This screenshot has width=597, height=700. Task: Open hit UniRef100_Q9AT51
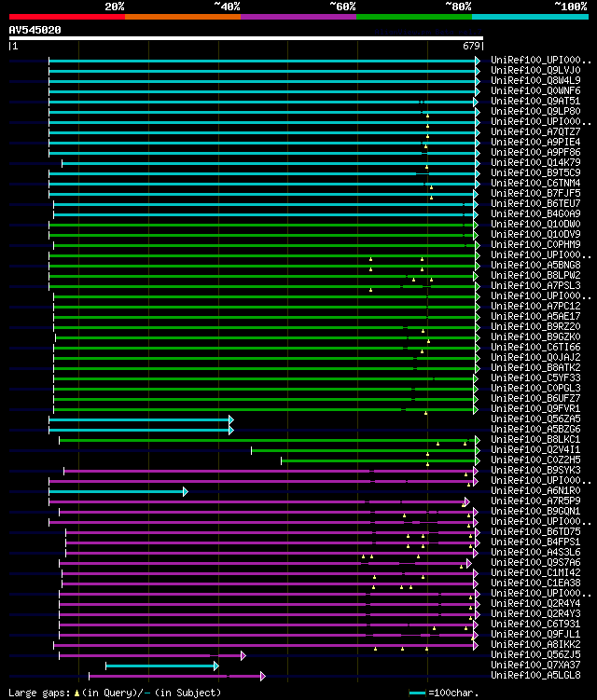tap(535, 101)
